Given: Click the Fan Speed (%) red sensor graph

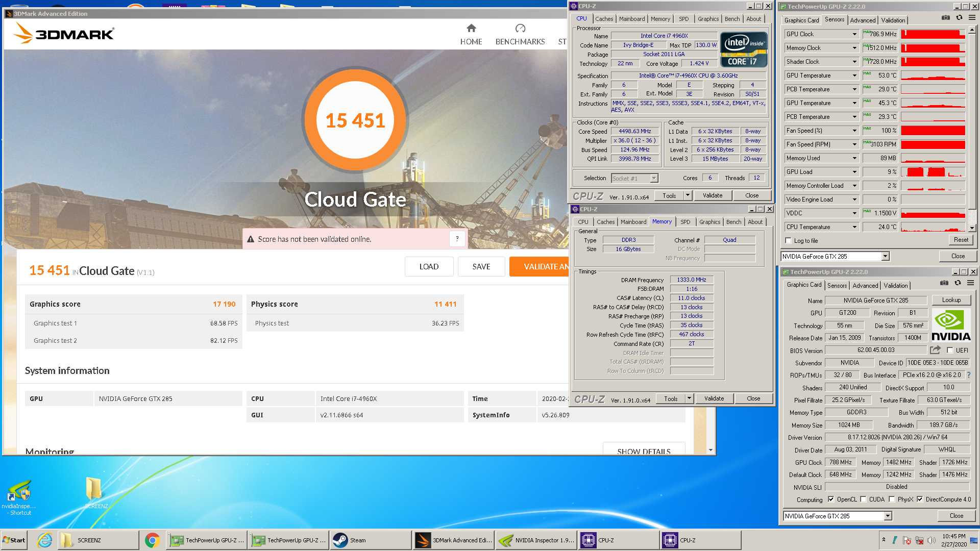Looking at the screenshot, I should [933, 131].
